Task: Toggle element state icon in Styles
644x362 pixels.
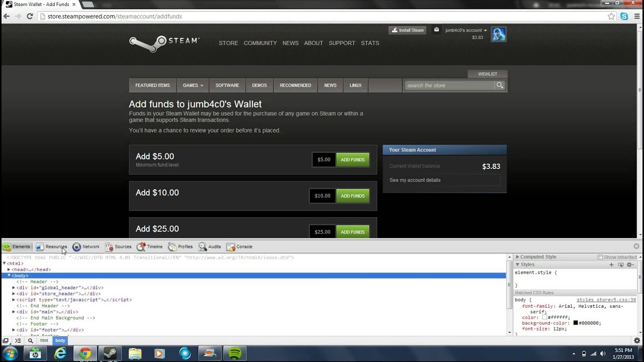Action: click(x=621, y=264)
